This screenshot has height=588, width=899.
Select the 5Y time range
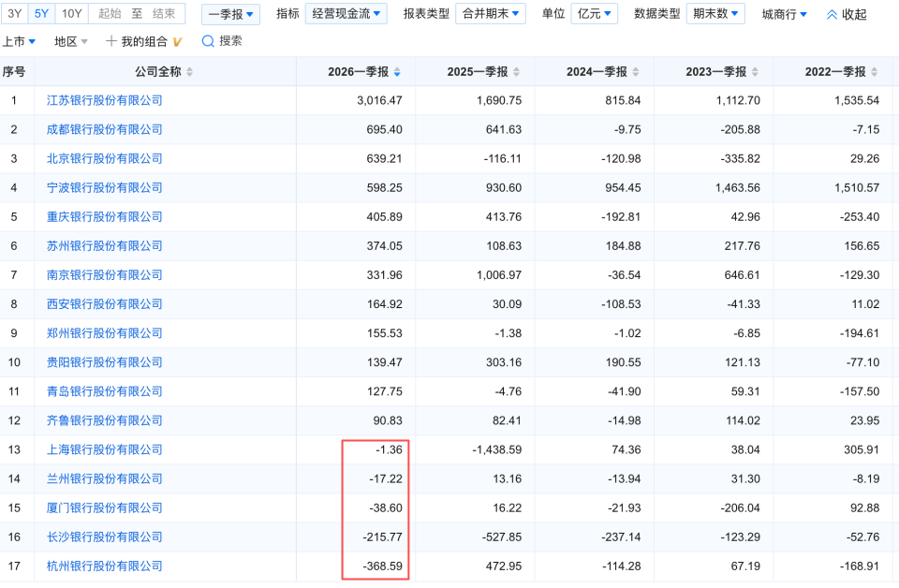[x=41, y=14]
